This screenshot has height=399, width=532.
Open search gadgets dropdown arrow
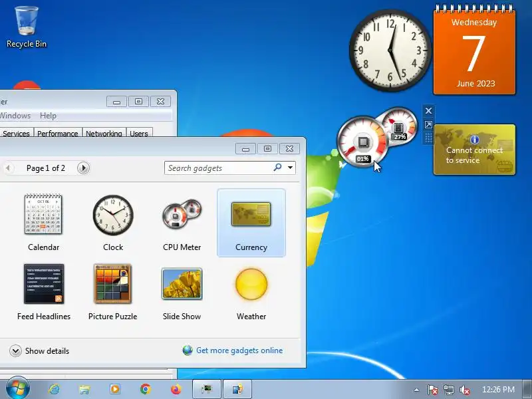290,168
